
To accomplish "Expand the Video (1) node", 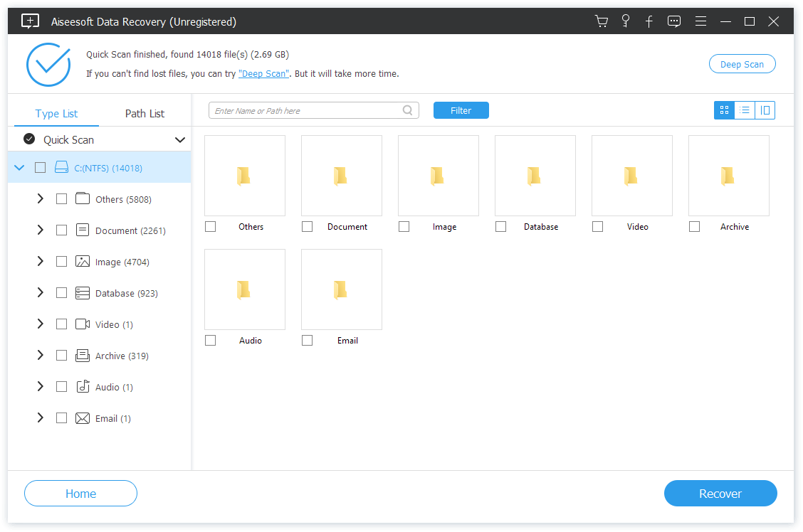I will click(41, 324).
